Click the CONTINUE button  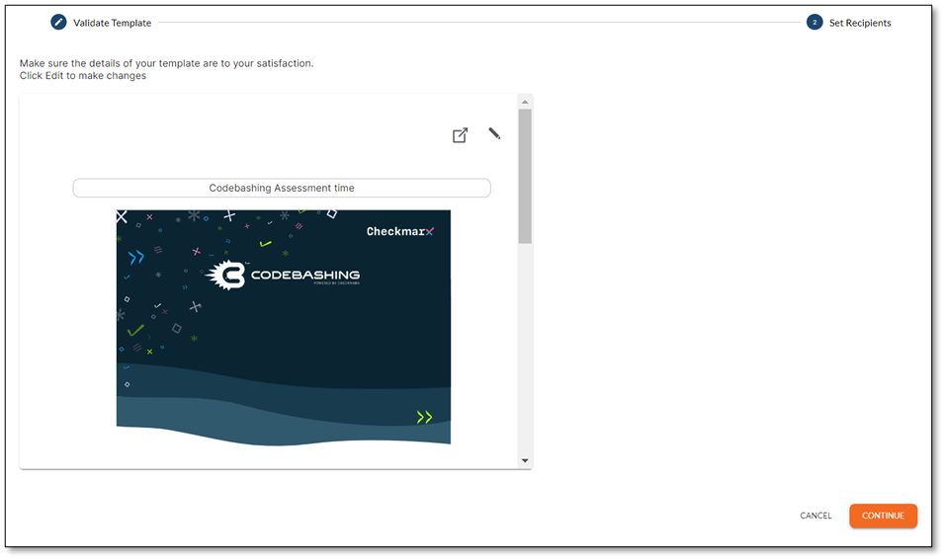883,516
